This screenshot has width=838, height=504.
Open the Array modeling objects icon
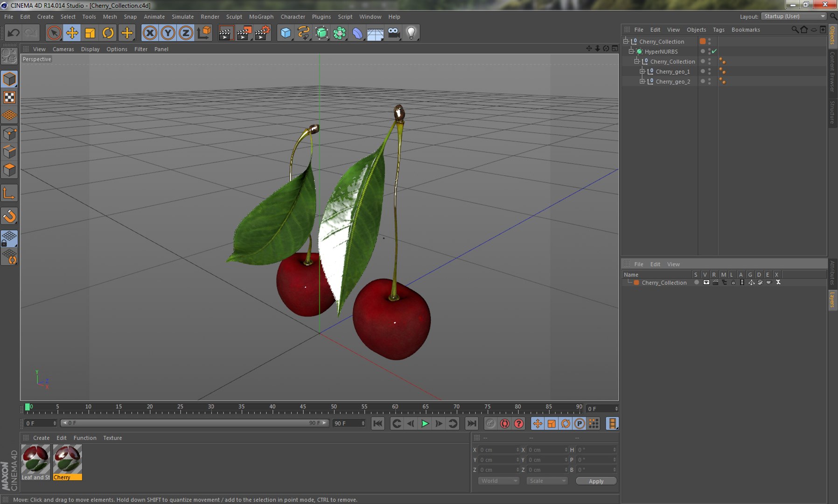(340, 33)
